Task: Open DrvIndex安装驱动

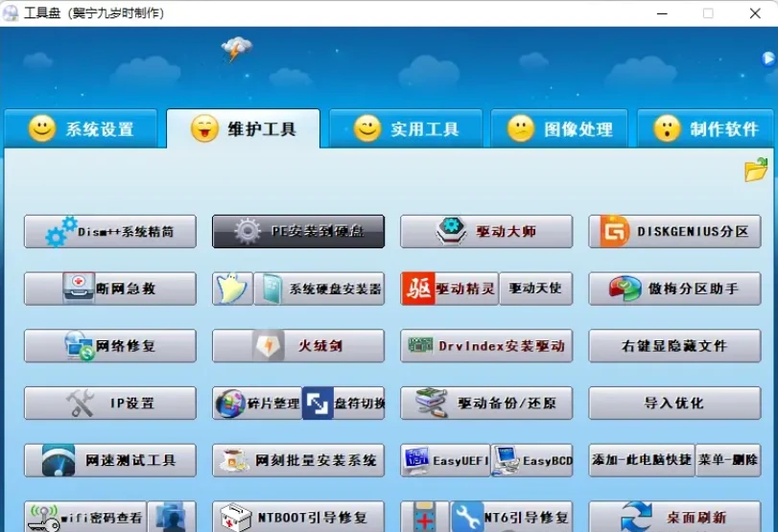Action: (486, 346)
